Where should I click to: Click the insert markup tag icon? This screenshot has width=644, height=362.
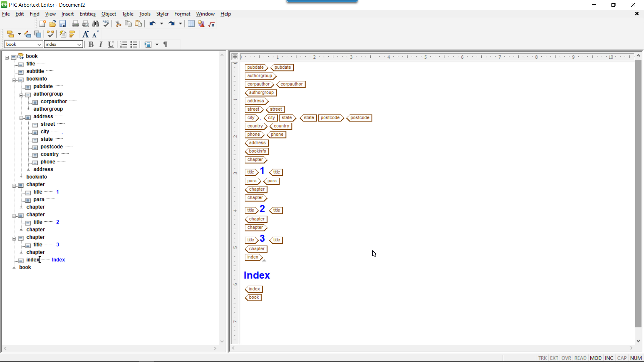pos(11,34)
